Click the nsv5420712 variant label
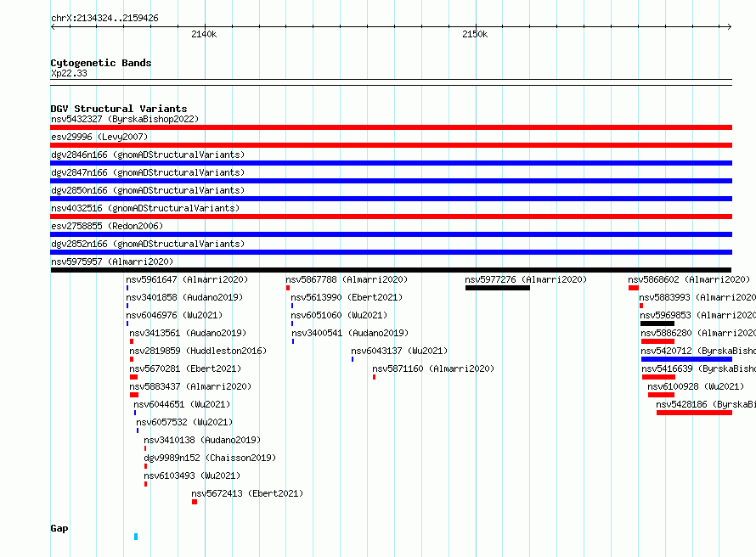The image size is (756, 557). [698, 351]
